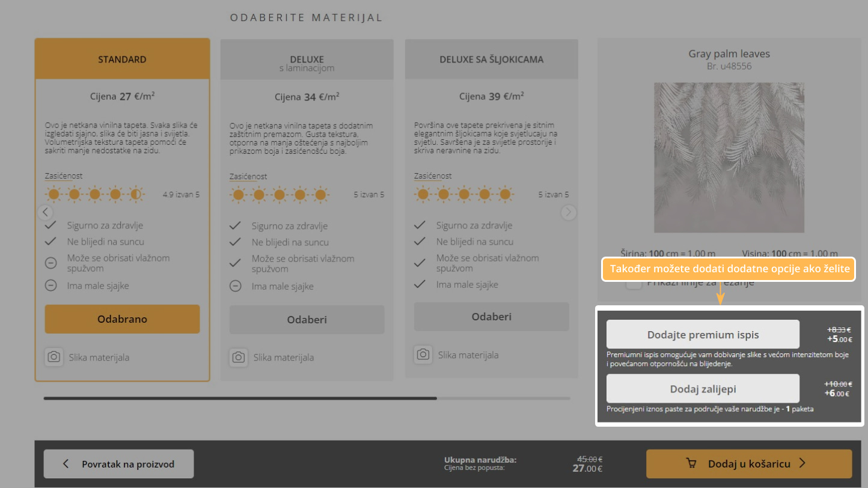Click the left carousel arrow

tap(45, 212)
